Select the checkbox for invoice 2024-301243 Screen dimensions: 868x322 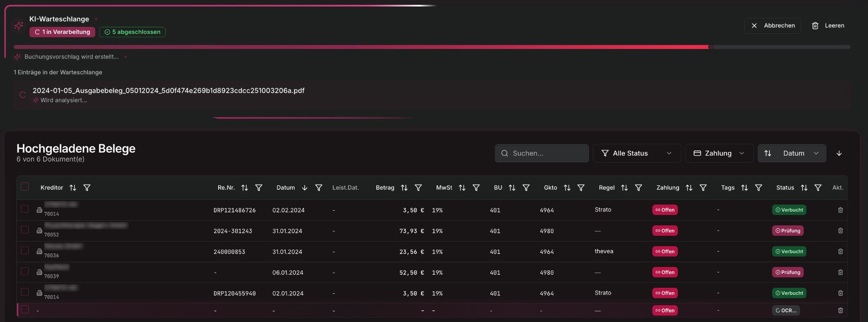click(25, 230)
